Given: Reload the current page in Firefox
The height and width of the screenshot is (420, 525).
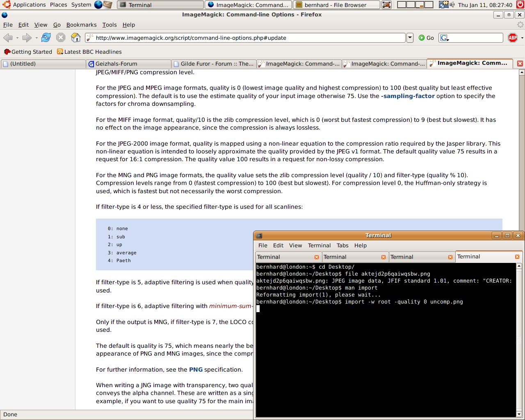Looking at the screenshot, I should click(46, 38).
